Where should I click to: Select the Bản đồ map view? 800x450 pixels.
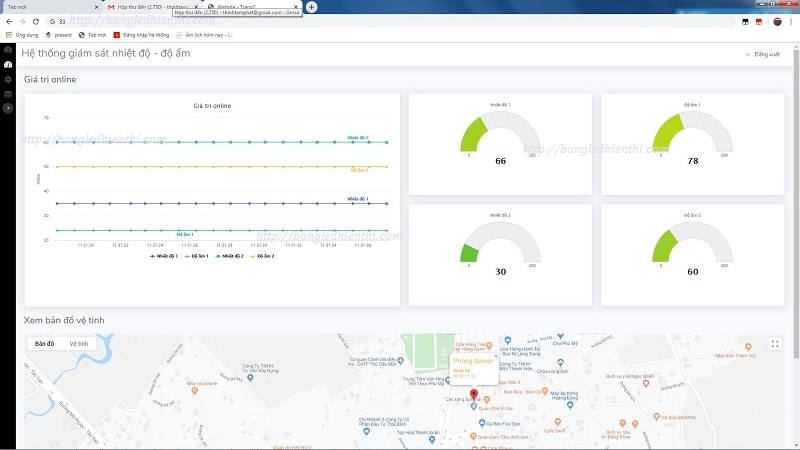(x=45, y=343)
